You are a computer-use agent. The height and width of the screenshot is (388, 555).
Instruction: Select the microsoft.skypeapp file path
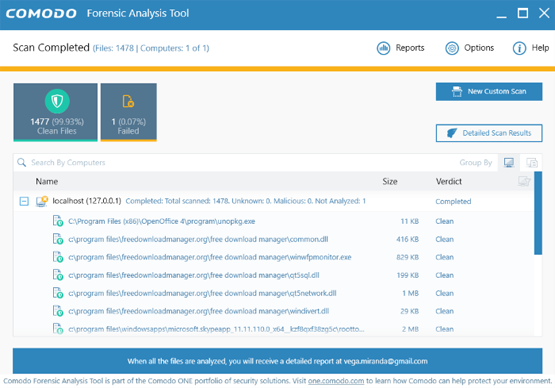(x=216, y=329)
